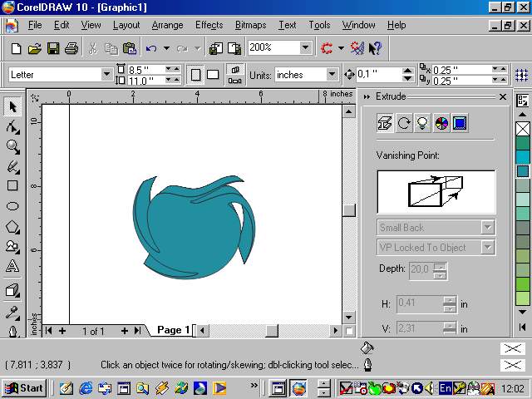Switch page to Landscape orientation
This screenshot has width=532, height=399.
tap(213, 75)
